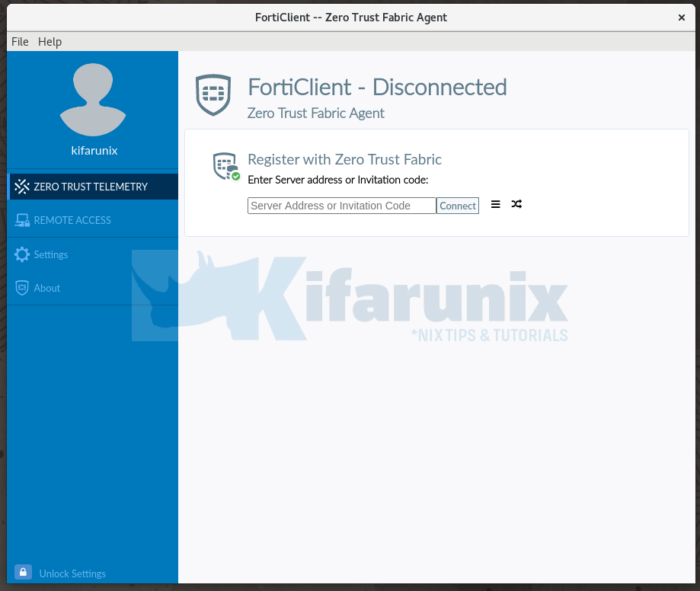The image size is (700, 591).
Task: Open the hamburger list icon beside Connect
Action: coord(496,204)
